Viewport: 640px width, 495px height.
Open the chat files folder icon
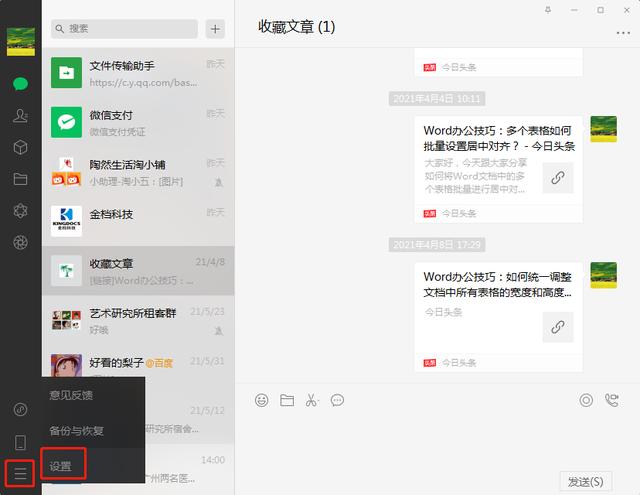(x=20, y=179)
